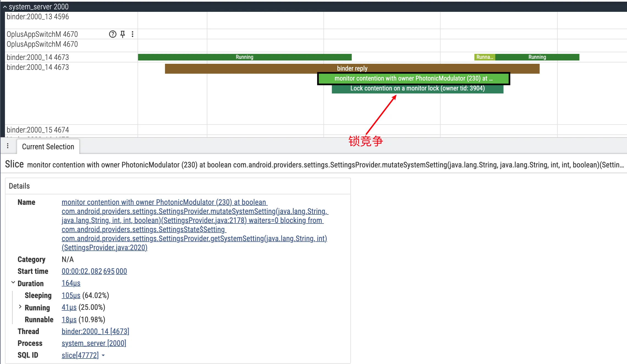The width and height of the screenshot is (627, 364).
Task: Select the Lock contention on monitor lock slice
Action: click(x=417, y=89)
